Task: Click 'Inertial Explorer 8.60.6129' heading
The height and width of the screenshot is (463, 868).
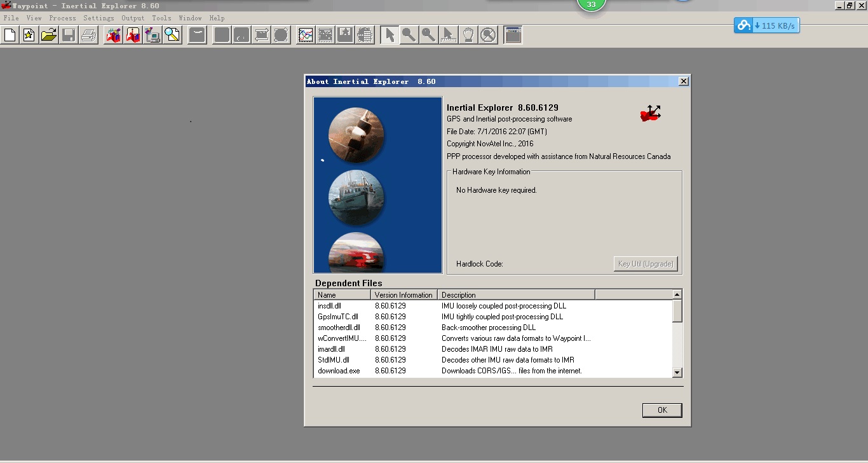Action: point(503,107)
